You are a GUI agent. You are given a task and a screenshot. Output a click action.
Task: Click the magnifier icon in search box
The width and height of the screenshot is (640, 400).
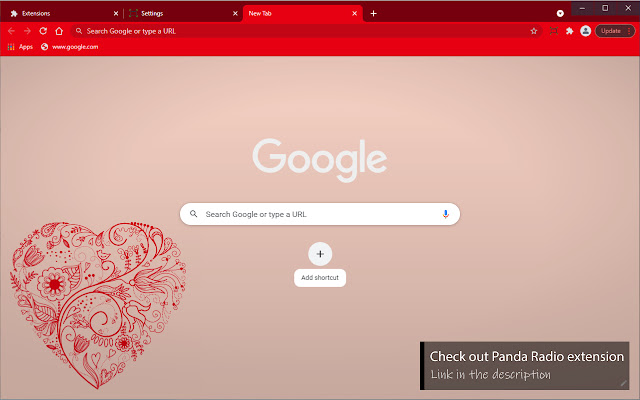coord(193,213)
